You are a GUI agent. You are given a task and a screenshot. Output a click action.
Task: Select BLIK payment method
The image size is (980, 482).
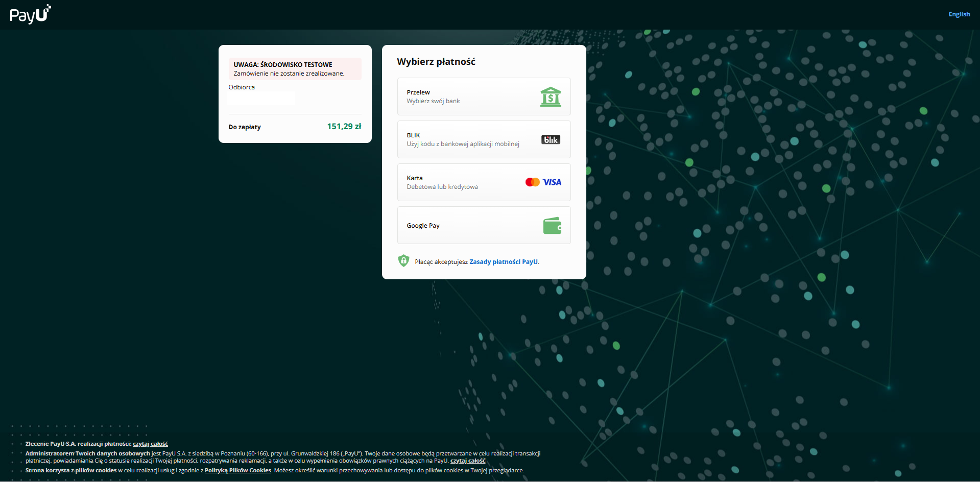coord(484,139)
